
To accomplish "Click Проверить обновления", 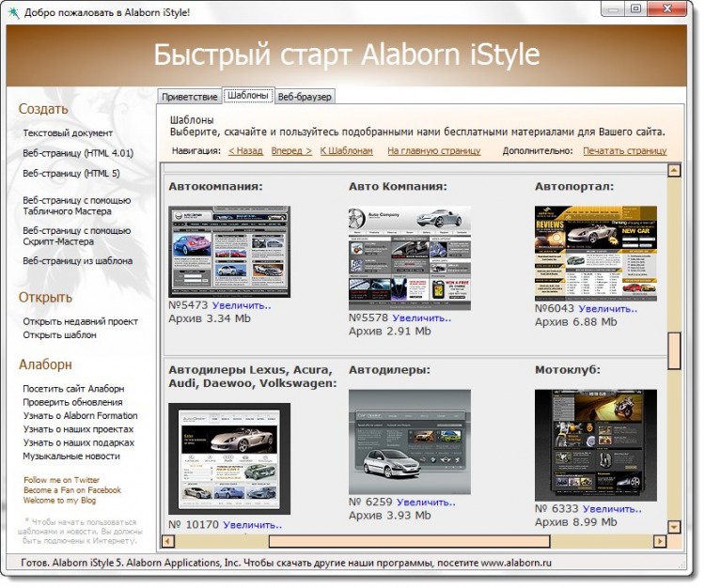I will (x=72, y=402).
